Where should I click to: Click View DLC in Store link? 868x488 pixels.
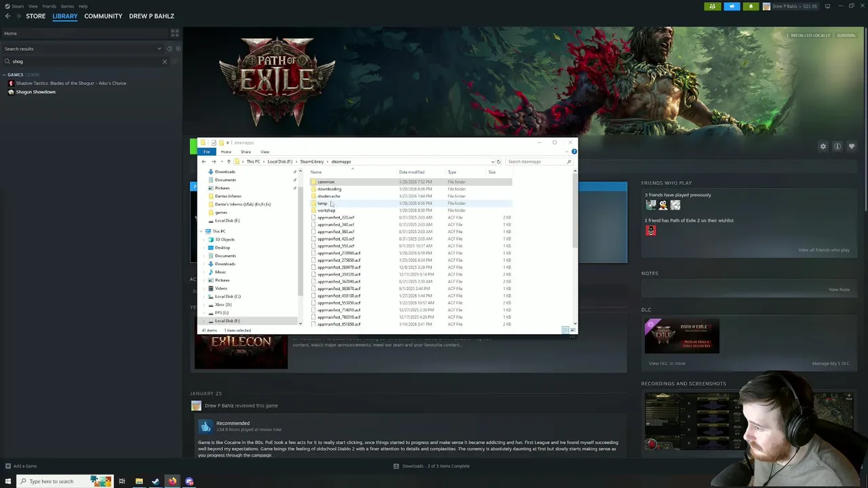point(667,364)
